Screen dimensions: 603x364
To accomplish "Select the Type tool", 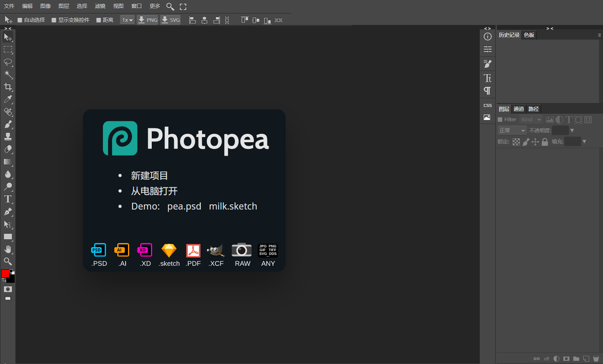I will [8, 199].
